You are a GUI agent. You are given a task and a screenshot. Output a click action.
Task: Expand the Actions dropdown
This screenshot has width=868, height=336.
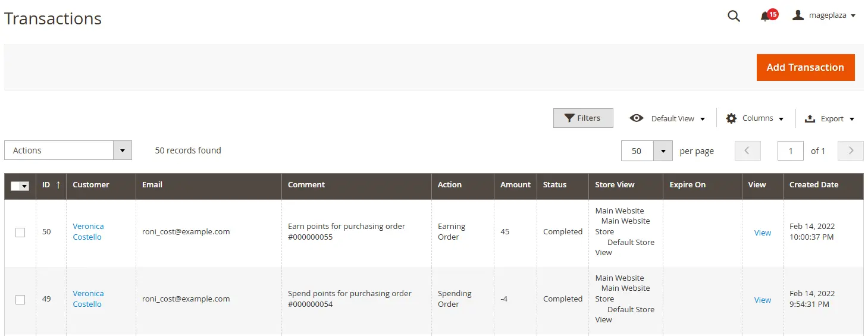click(68, 150)
